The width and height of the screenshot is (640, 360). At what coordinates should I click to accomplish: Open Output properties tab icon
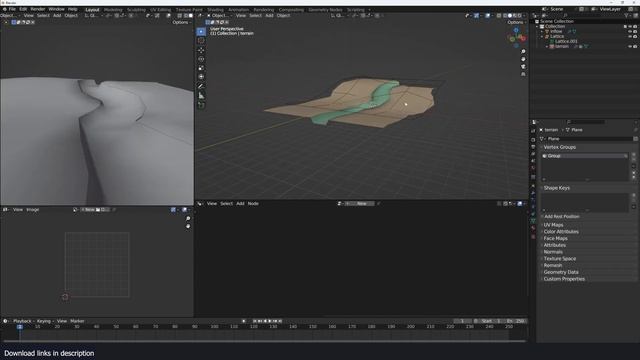[533, 147]
